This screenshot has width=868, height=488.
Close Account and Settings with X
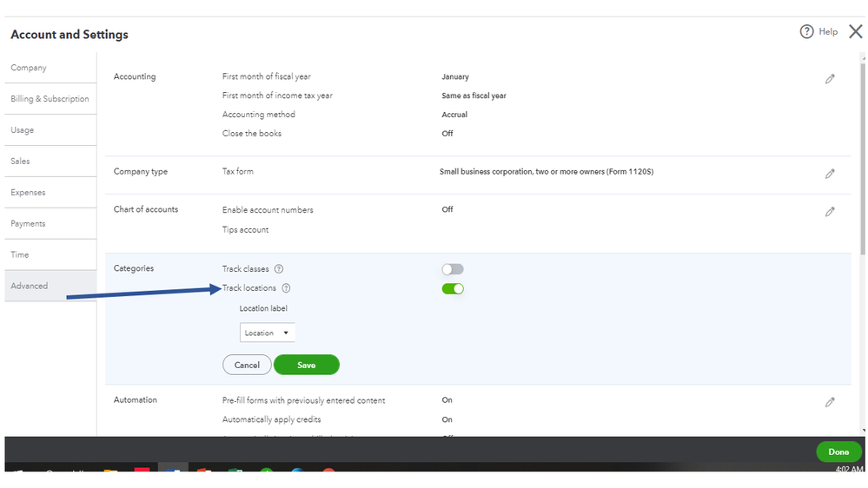pyautogui.click(x=855, y=31)
